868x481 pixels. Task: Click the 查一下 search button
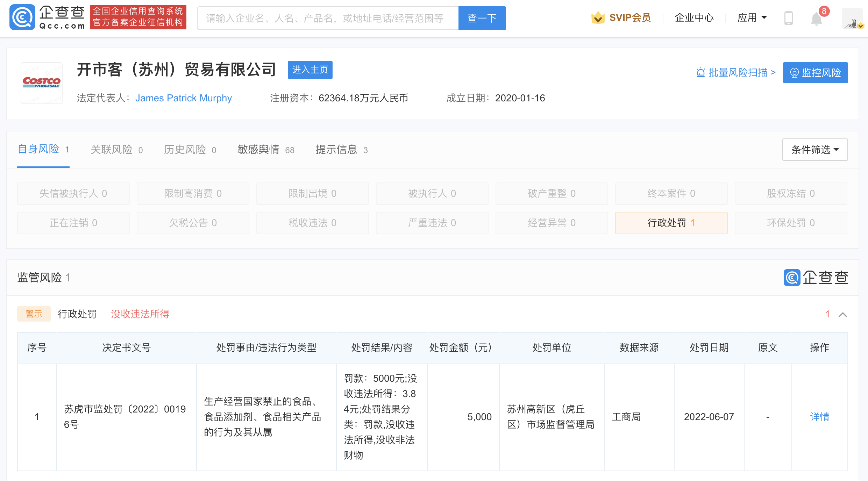pos(482,18)
